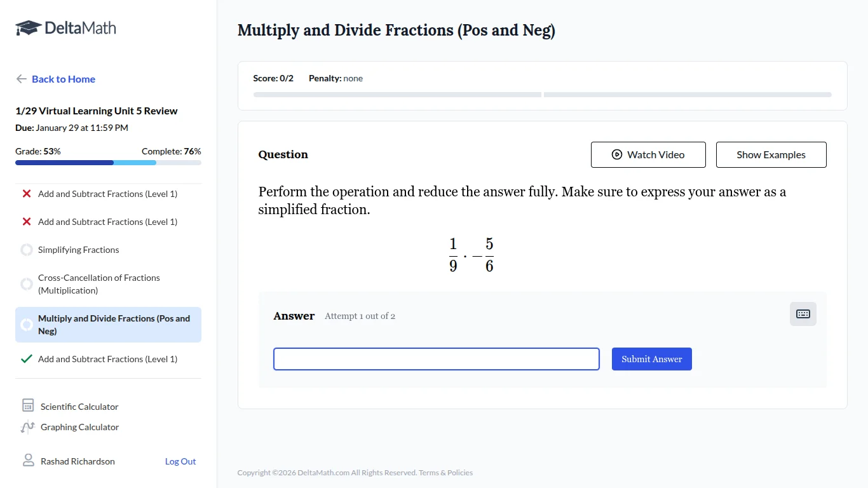Screen dimensions: 868x488
Task: Click the Multiply and Divide Fractions status circle
Action: tap(27, 324)
